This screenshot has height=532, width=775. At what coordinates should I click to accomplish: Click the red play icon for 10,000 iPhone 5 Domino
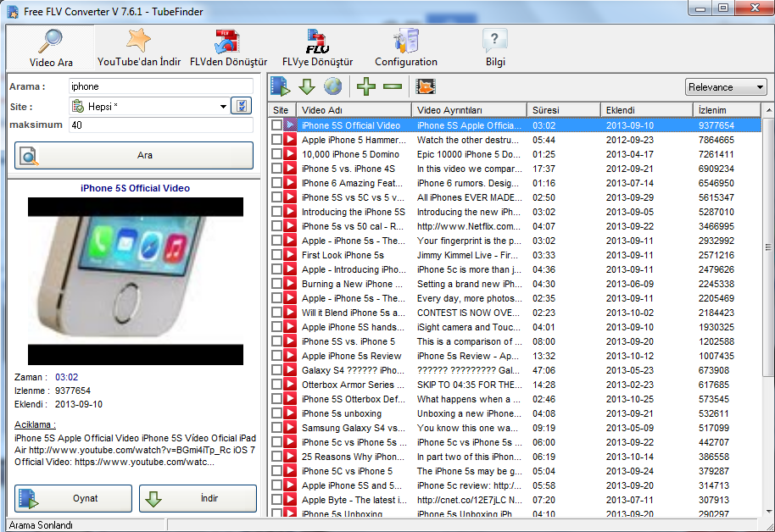[290, 154]
